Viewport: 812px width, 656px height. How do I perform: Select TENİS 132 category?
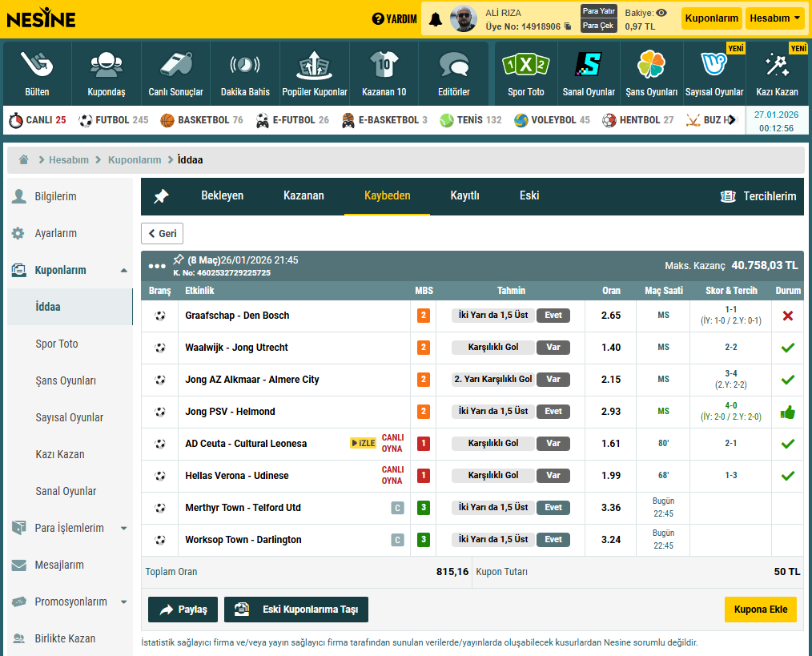471,120
